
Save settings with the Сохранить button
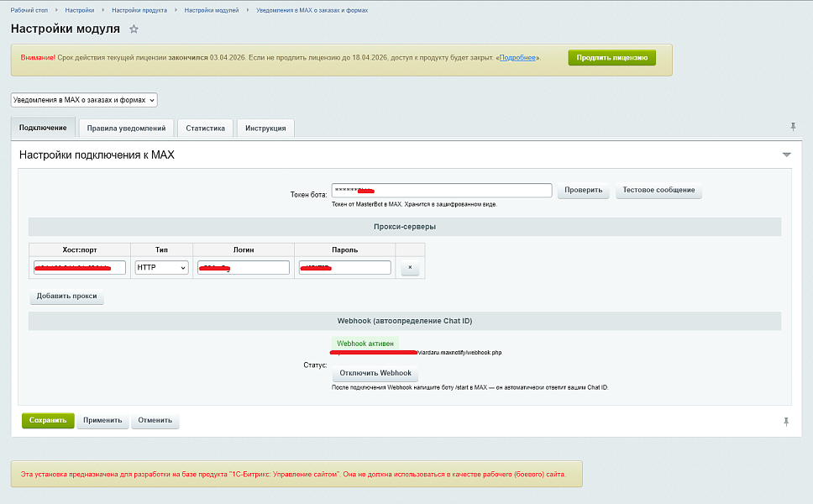pos(48,421)
